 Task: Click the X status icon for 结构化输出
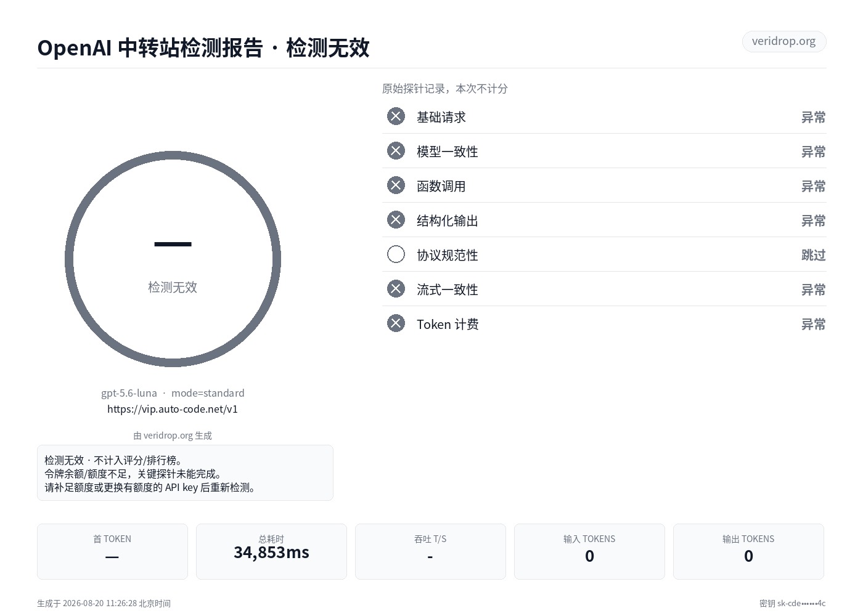click(x=396, y=220)
